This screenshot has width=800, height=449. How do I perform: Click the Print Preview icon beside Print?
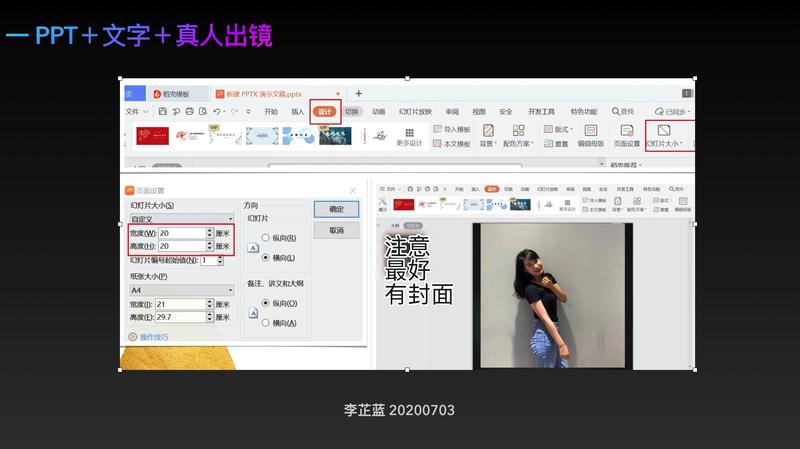click(x=203, y=111)
